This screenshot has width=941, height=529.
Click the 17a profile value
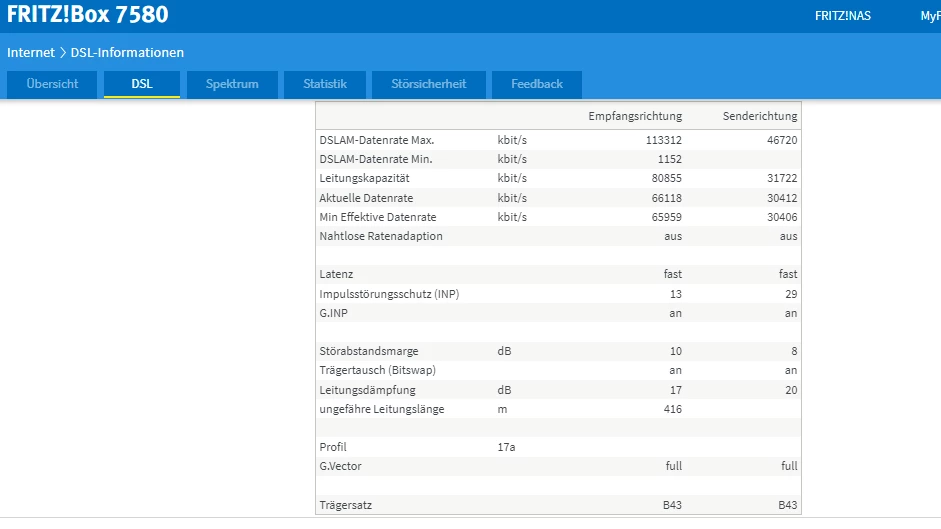click(x=506, y=447)
